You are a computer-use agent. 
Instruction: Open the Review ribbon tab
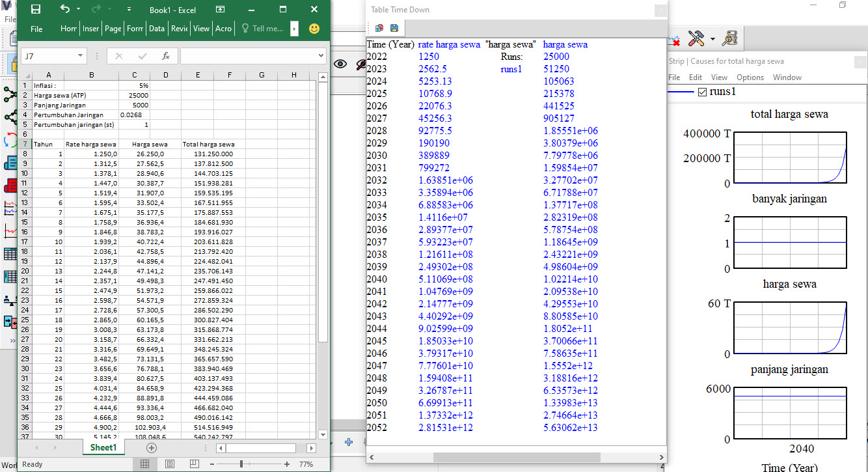tap(179, 29)
